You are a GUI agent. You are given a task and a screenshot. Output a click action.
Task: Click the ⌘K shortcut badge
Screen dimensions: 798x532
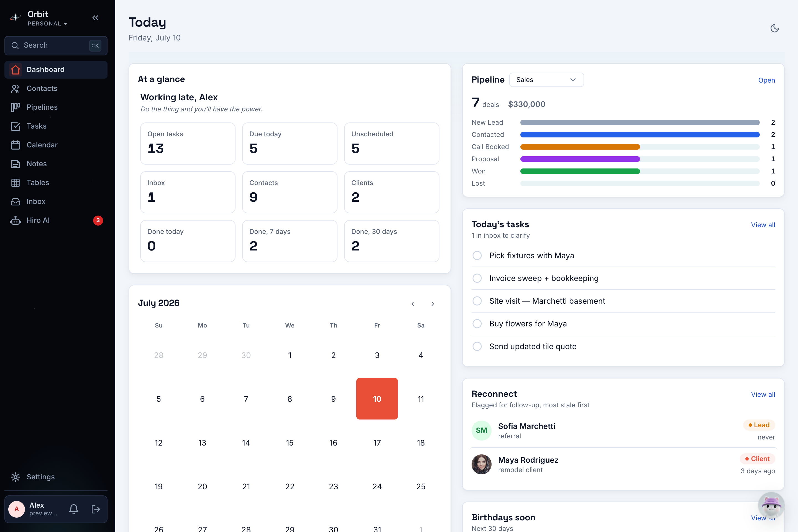coord(95,45)
